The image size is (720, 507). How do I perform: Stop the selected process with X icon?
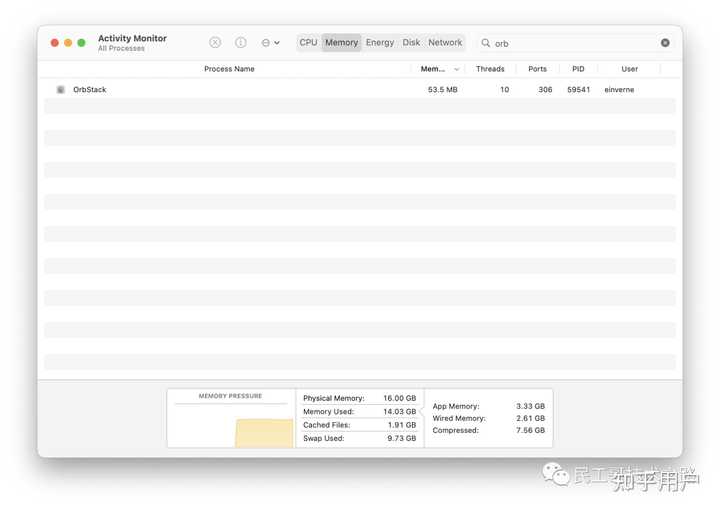pos(215,43)
